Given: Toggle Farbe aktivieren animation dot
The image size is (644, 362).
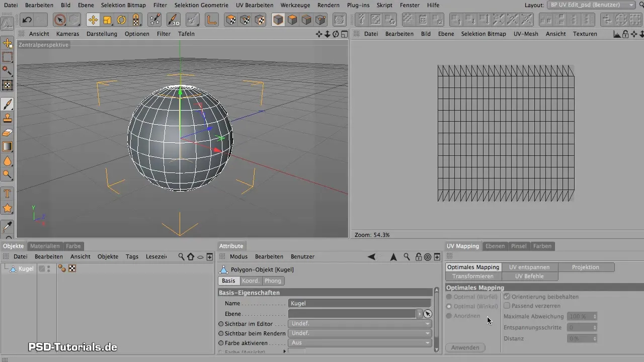Looking at the screenshot, I should tap(221, 343).
